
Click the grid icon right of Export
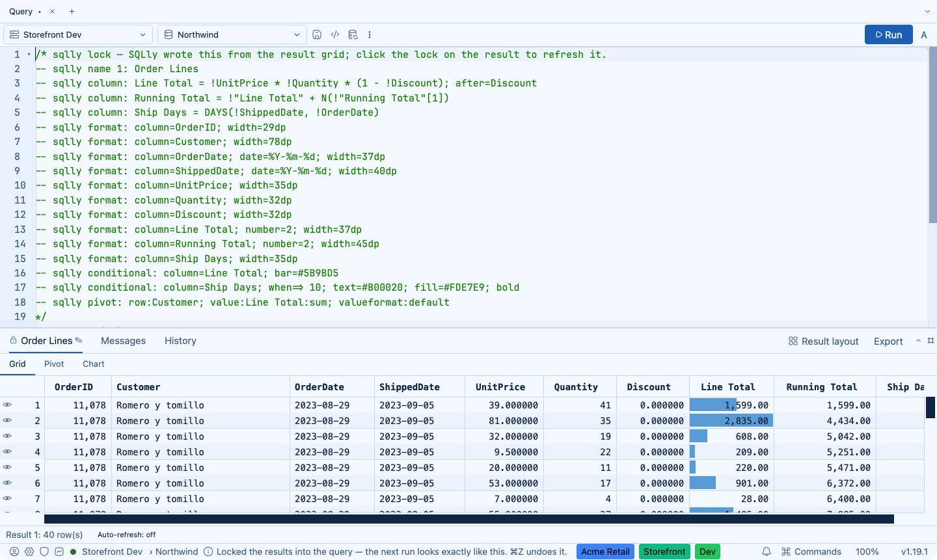[x=930, y=341]
